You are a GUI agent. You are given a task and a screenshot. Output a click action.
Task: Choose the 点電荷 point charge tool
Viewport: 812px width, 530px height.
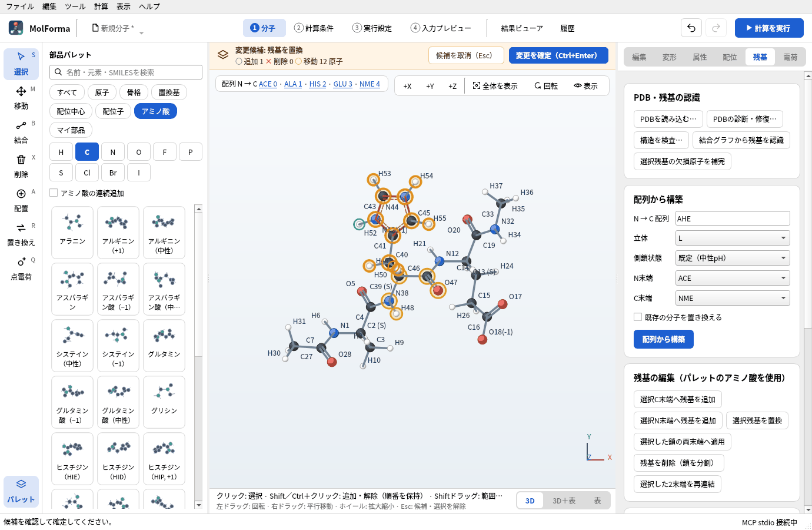[21, 269]
